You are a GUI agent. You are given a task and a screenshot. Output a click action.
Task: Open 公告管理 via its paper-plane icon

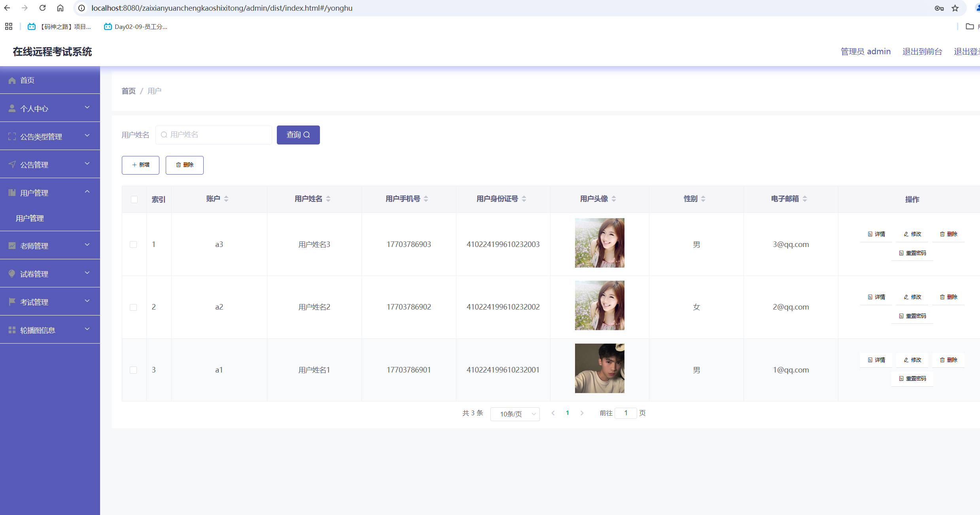click(x=11, y=164)
